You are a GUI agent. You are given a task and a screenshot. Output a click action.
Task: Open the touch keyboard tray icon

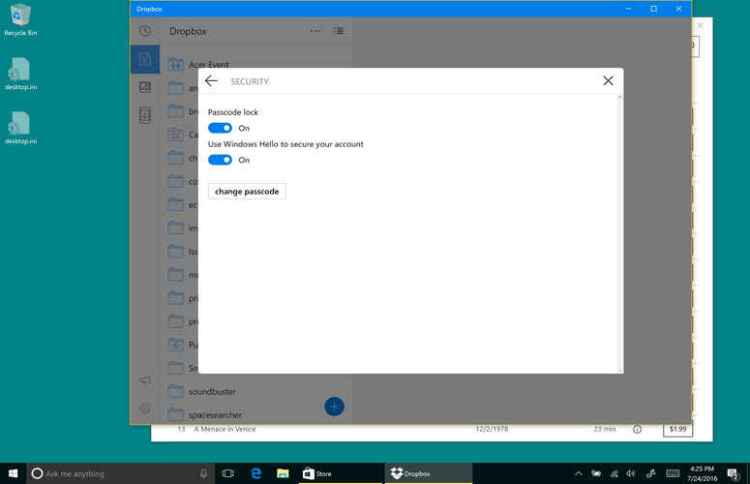pyautogui.click(x=673, y=473)
